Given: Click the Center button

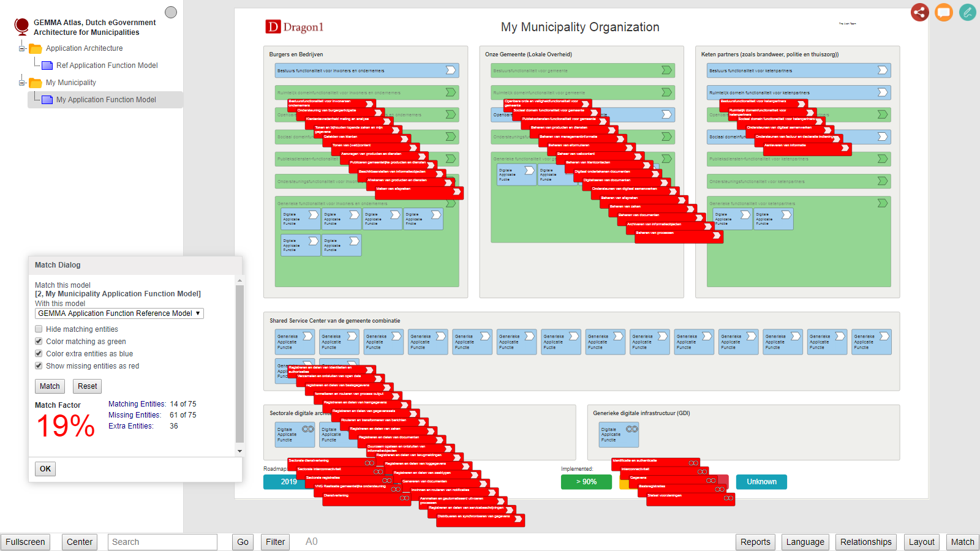Looking at the screenshot, I should tap(80, 542).
